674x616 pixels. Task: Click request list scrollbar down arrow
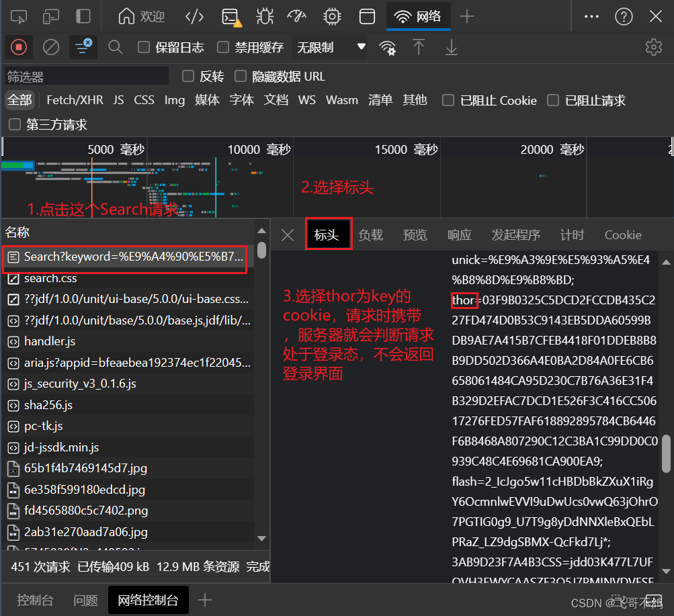tap(261, 538)
